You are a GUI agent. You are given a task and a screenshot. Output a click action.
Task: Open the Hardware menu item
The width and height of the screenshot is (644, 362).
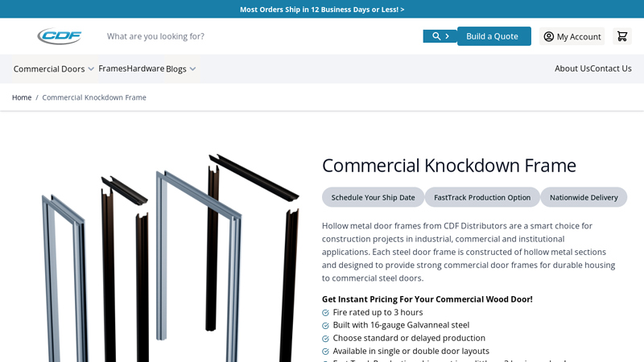(146, 68)
